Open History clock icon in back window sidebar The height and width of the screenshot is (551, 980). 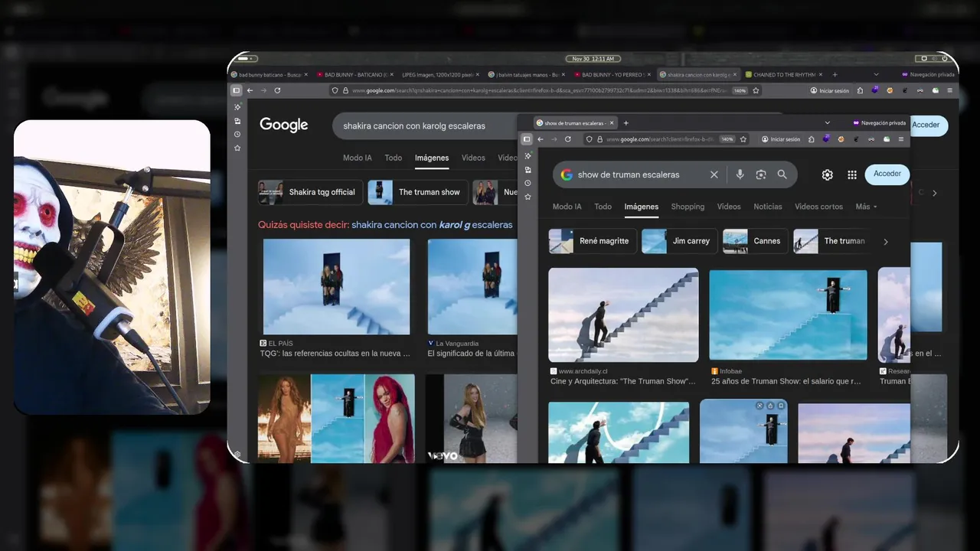pos(237,134)
